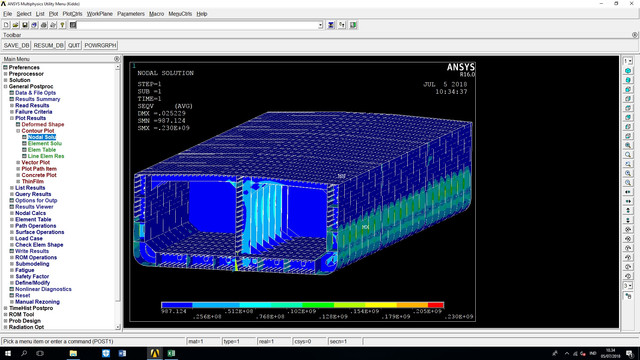
Task: Click the POWRGRPH button
Action: [x=100, y=45]
